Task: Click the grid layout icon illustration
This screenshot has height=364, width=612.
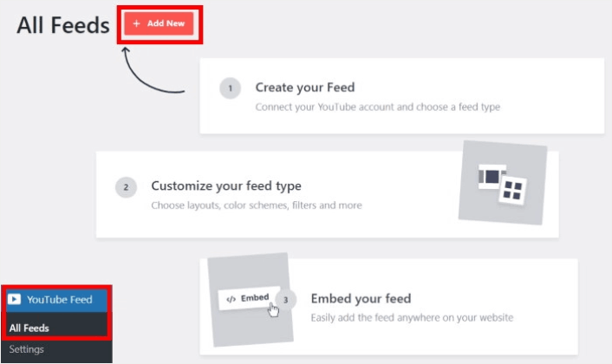Action: [512, 192]
